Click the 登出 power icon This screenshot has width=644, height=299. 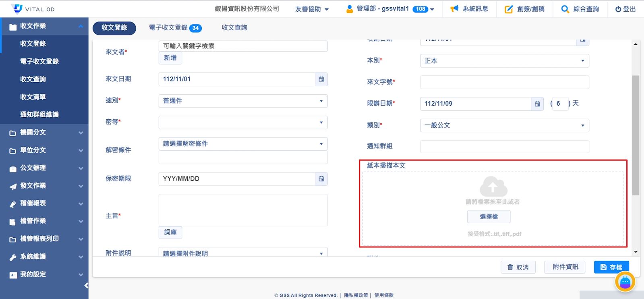(618, 9)
